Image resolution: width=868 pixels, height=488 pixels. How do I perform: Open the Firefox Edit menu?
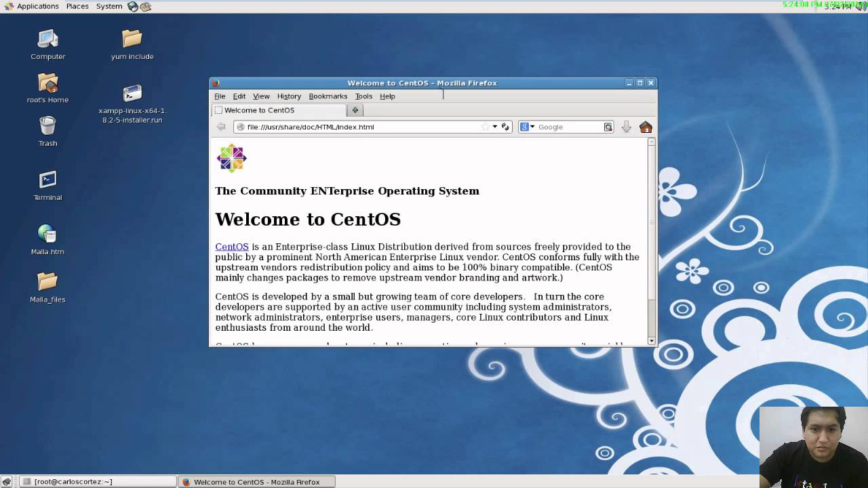click(x=239, y=96)
